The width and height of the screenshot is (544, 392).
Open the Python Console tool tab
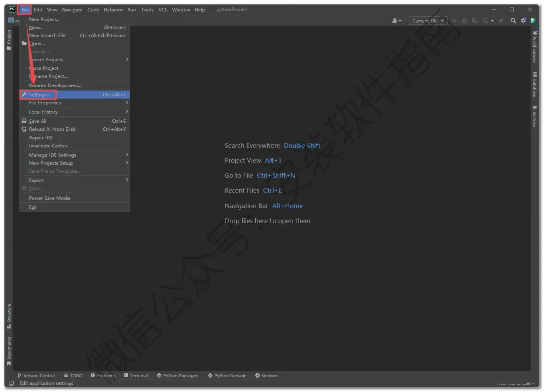pyautogui.click(x=227, y=376)
